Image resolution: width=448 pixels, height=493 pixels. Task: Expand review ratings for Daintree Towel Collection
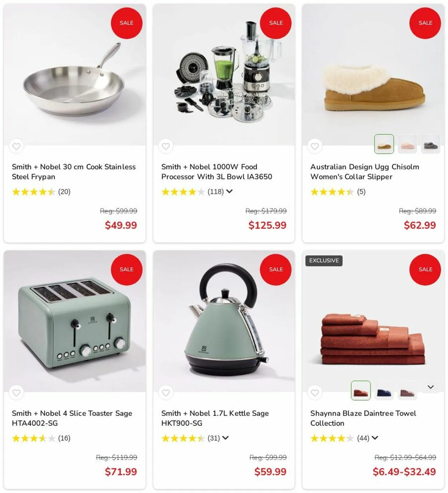click(375, 438)
